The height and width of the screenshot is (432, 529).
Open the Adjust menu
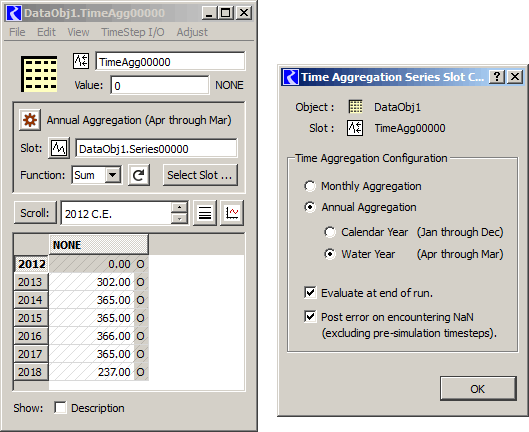192,32
